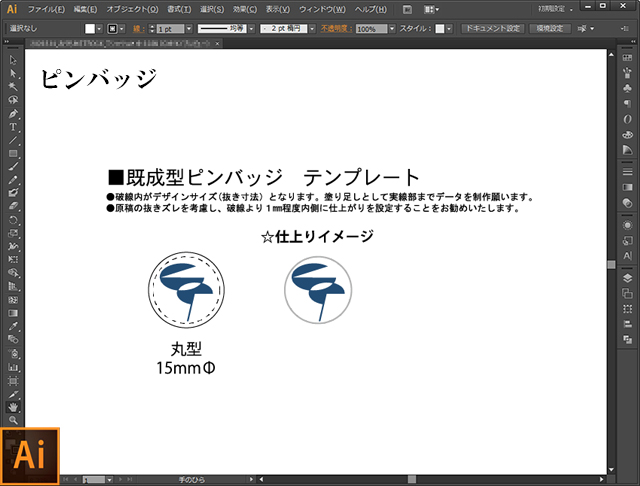Open the 初期設定 workspace switcher
640x486 pixels.
click(555, 9)
